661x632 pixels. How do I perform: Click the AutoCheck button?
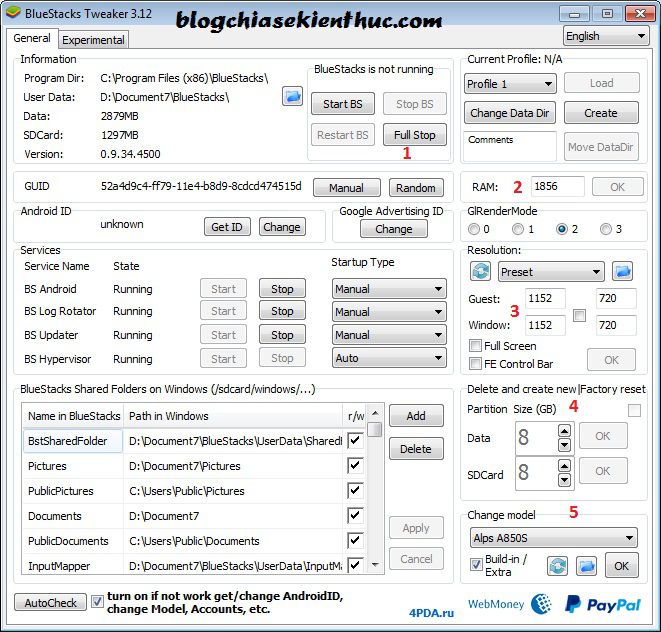(x=51, y=602)
